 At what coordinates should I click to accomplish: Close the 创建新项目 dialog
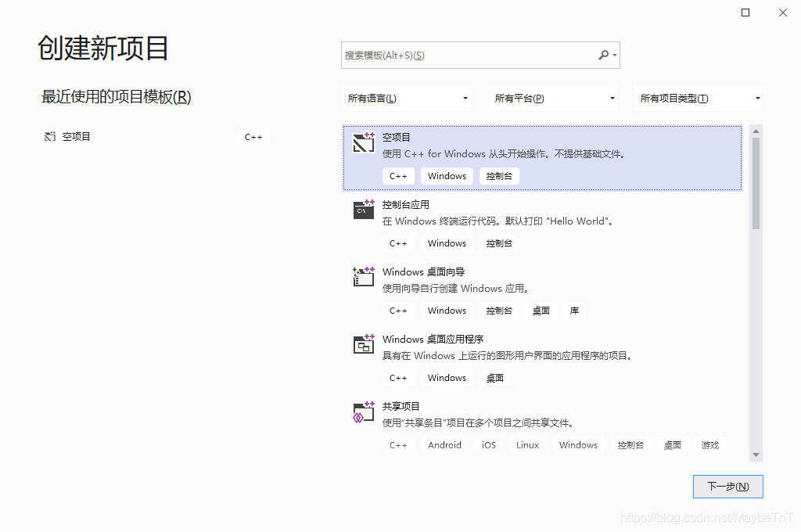pos(782,13)
